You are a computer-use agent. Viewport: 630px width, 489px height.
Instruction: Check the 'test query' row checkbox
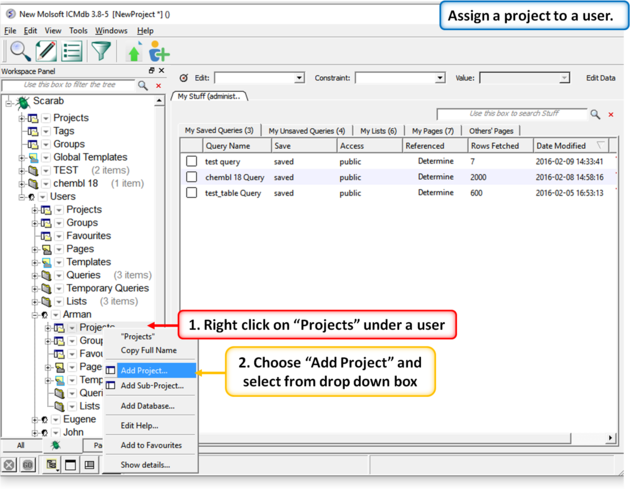coord(191,162)
